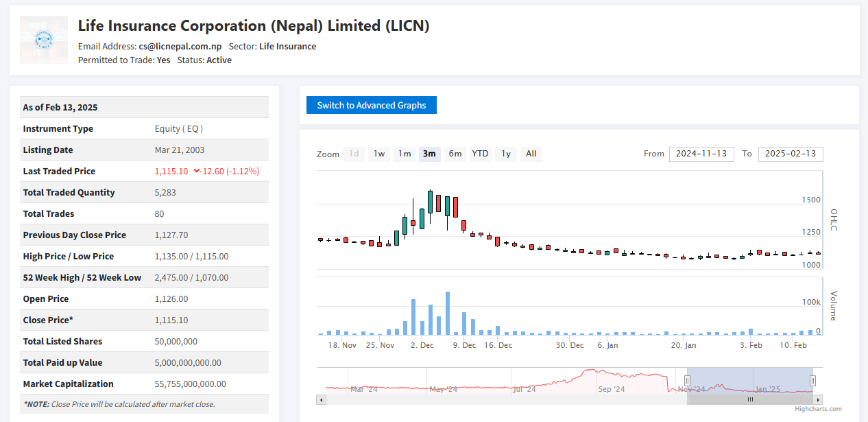Click the Open Price value 1,126.00
Viewport: 868px width, 422px height.
(x=171, y=298)
